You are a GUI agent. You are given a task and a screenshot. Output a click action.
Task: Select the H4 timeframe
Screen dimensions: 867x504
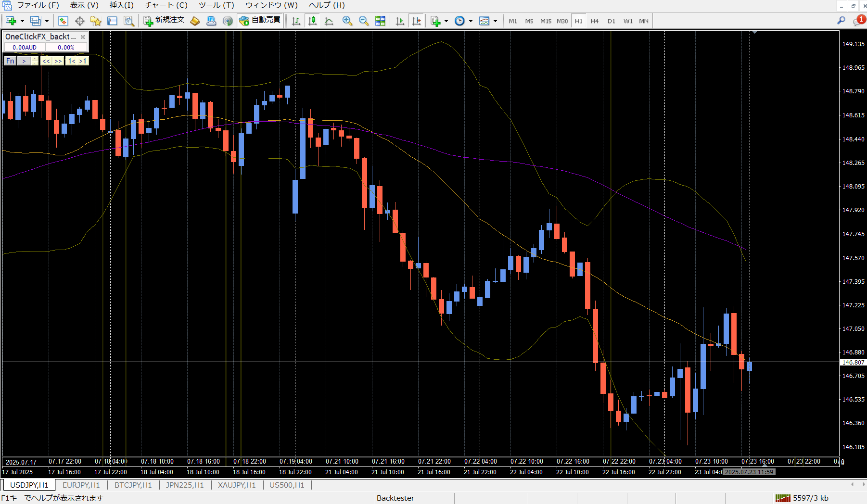tap(595, 21)
